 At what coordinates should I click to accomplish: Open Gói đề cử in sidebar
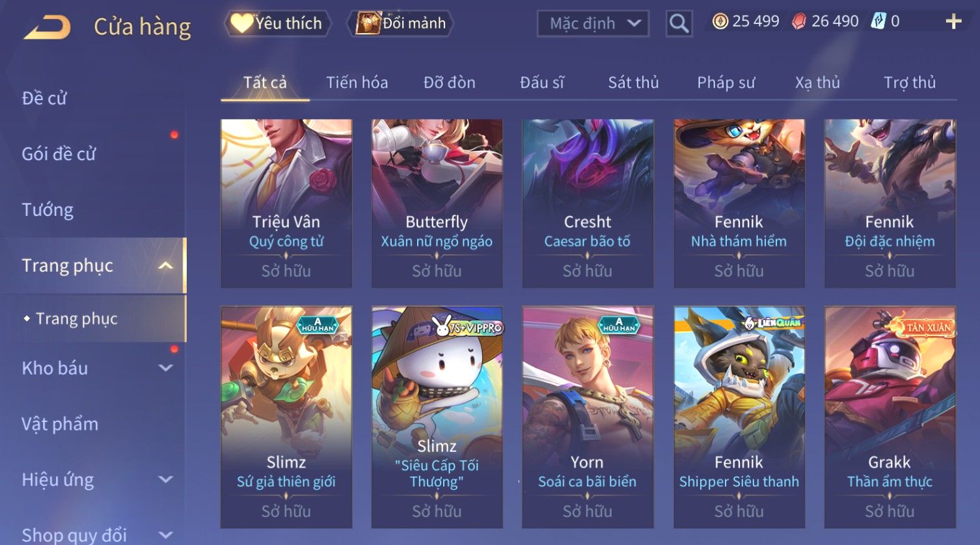point(59,154)
